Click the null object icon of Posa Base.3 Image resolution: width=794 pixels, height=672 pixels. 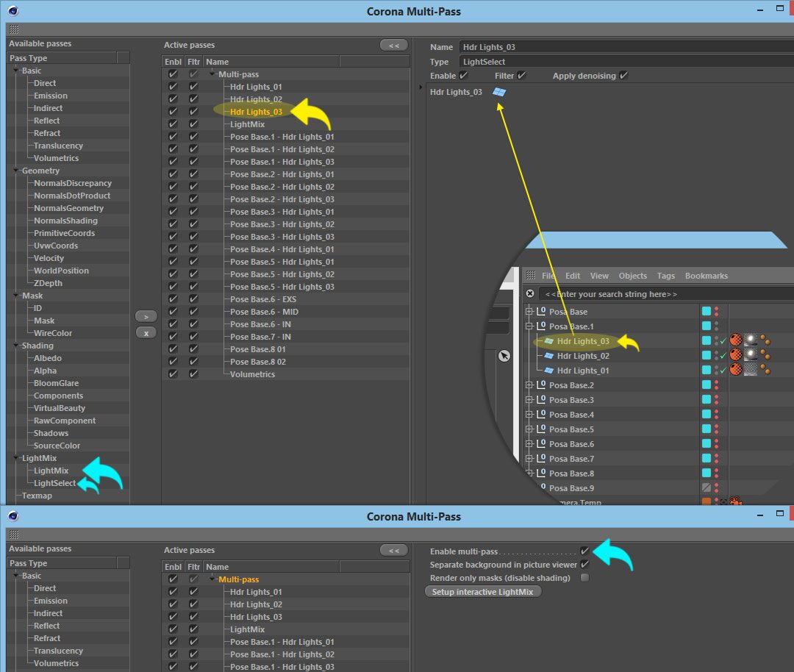(541, 399)
